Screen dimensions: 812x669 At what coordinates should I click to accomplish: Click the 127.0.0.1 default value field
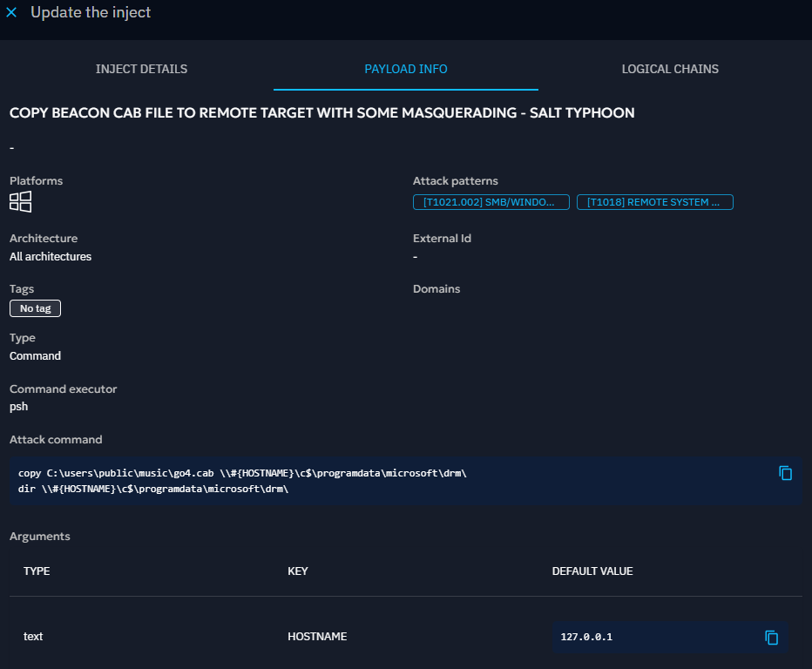653,637
